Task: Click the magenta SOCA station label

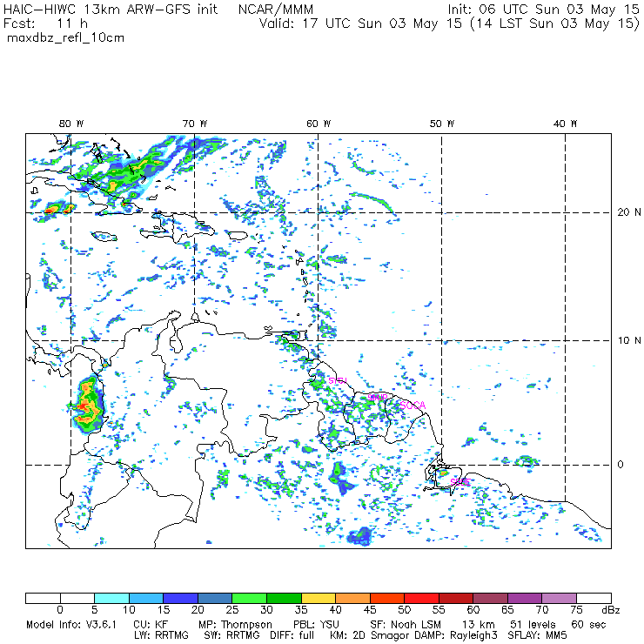Action: point(413,406)
